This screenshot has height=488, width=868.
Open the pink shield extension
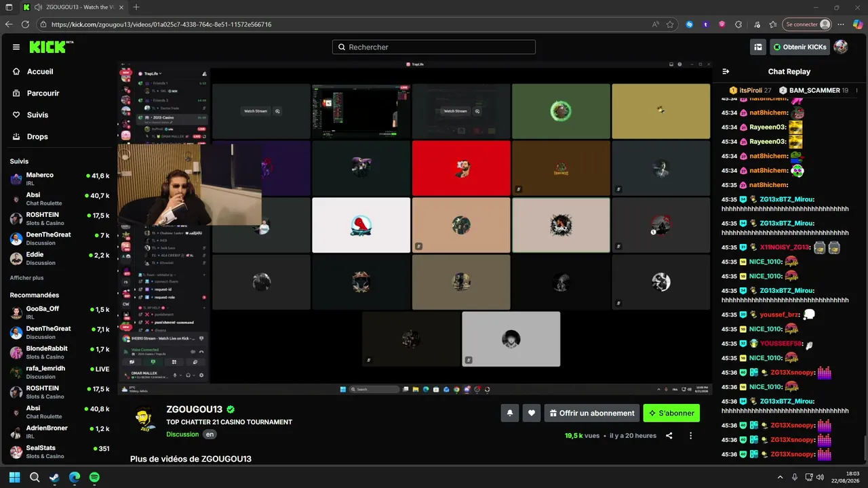(x=722, y=24)
